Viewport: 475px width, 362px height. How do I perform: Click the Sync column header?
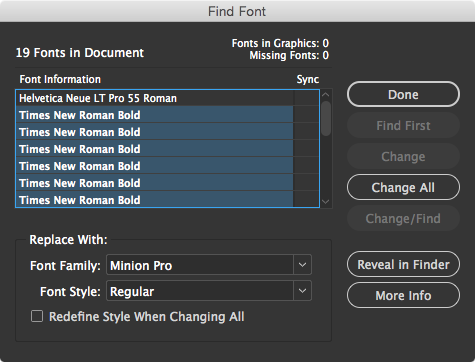[x=308, y=79]
